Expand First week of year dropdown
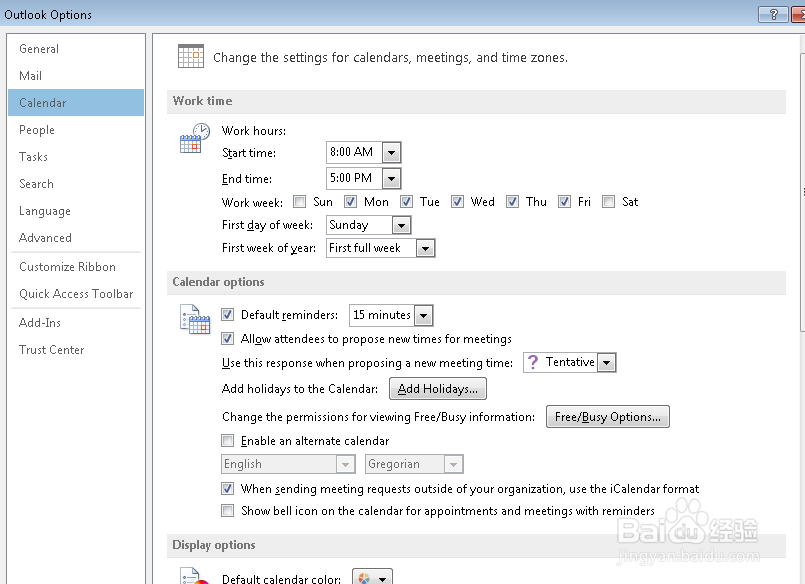Viewport: 805px width, 584px height. pos(425,248)
